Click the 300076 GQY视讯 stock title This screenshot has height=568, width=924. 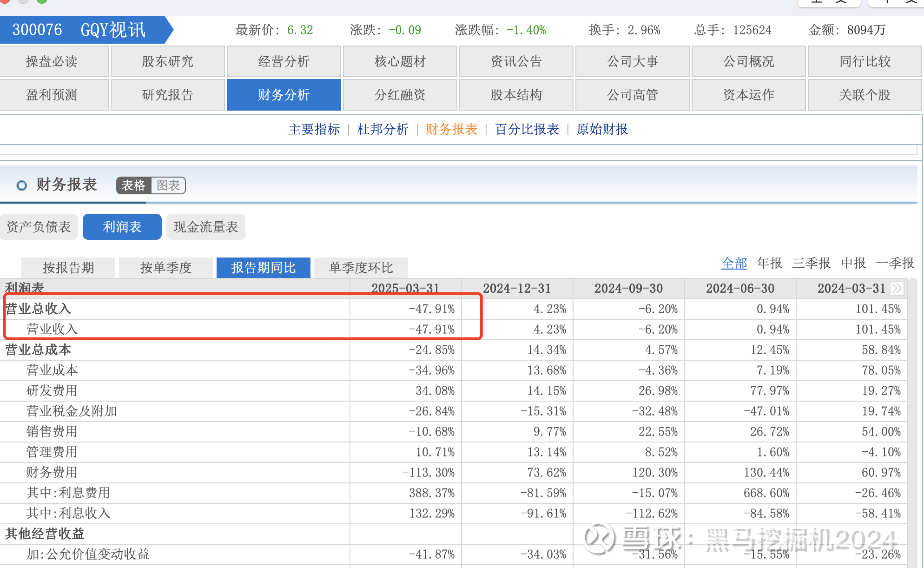point(79,30)
